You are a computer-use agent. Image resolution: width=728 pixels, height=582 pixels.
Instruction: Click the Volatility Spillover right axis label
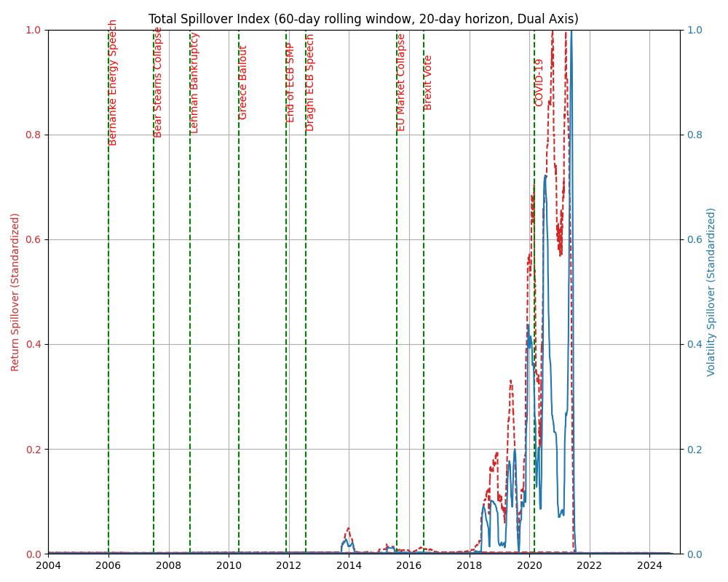pos(712,292)
